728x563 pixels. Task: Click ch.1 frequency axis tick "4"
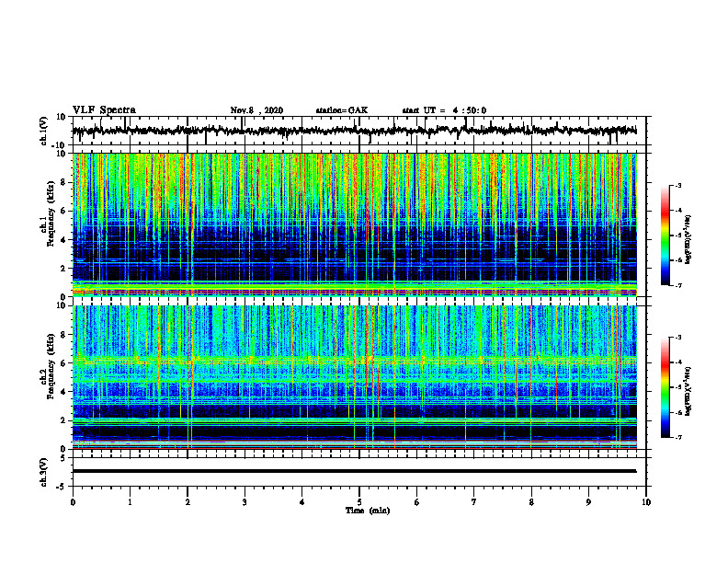(x=65, y=240)
